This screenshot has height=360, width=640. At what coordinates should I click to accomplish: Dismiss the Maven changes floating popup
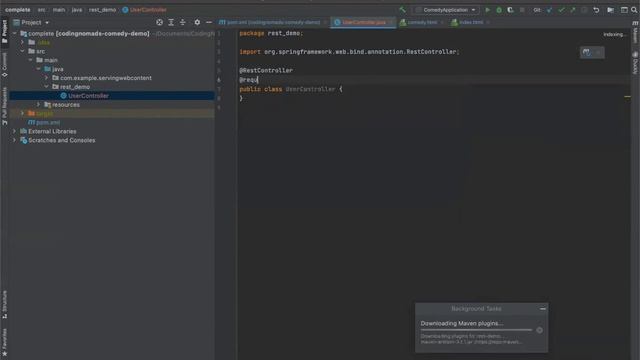[x=598, y=52]
